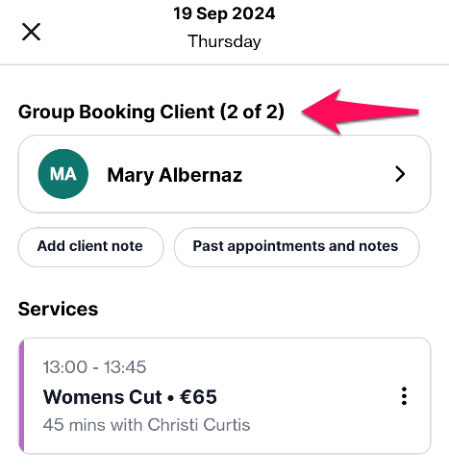Click Christi Curtis staff name
Screen dimensions: 449x476
[199, 425]
